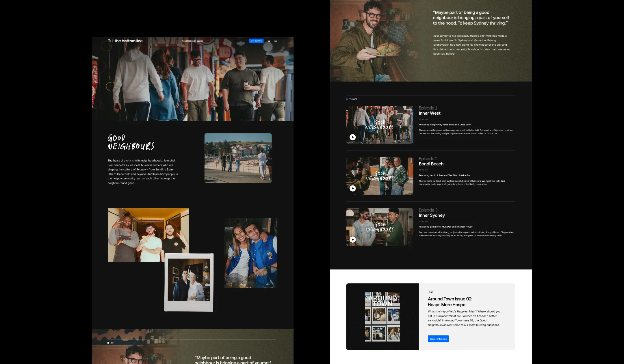Click the Explore the zine button
The height and width of the screenshot is (364, 624).
pyautogui.click(x=438, y=339)
